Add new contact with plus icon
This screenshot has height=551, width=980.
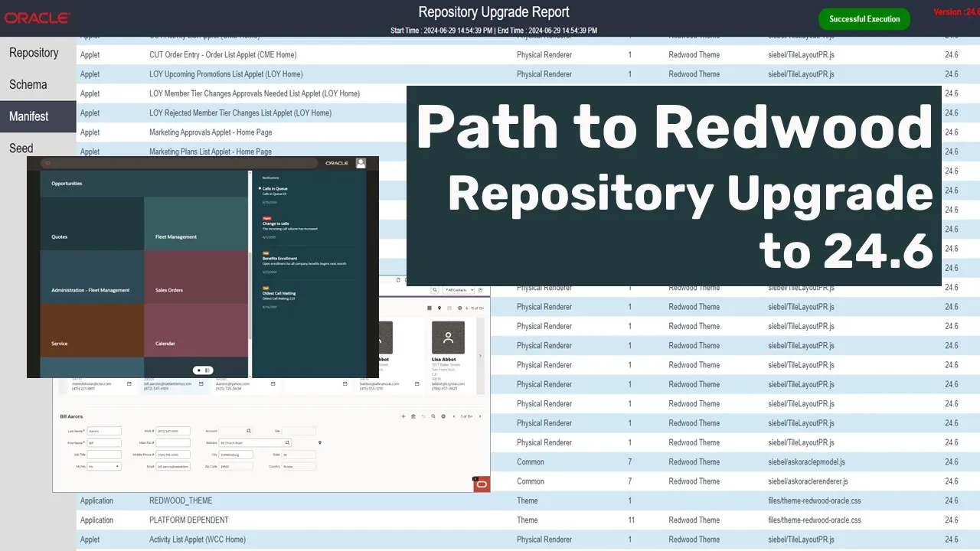click(x=403, y=416)
